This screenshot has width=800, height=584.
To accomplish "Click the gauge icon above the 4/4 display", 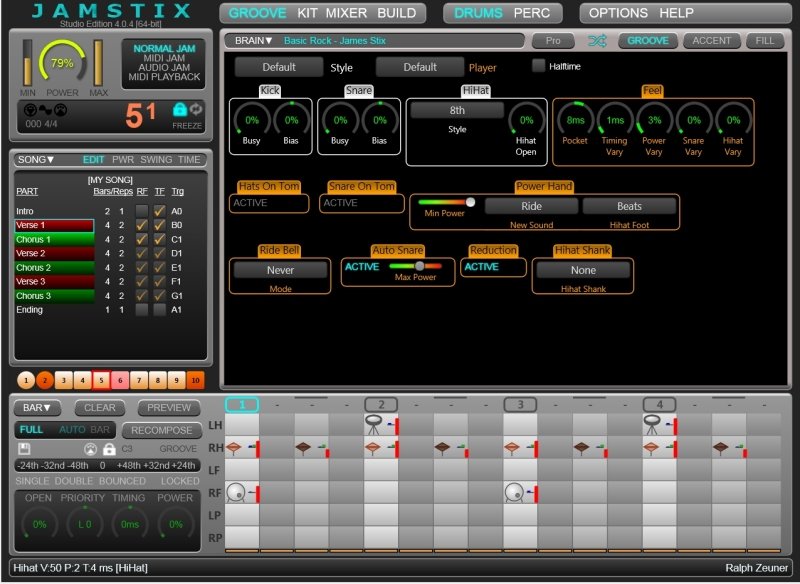I will coord(61,109).
